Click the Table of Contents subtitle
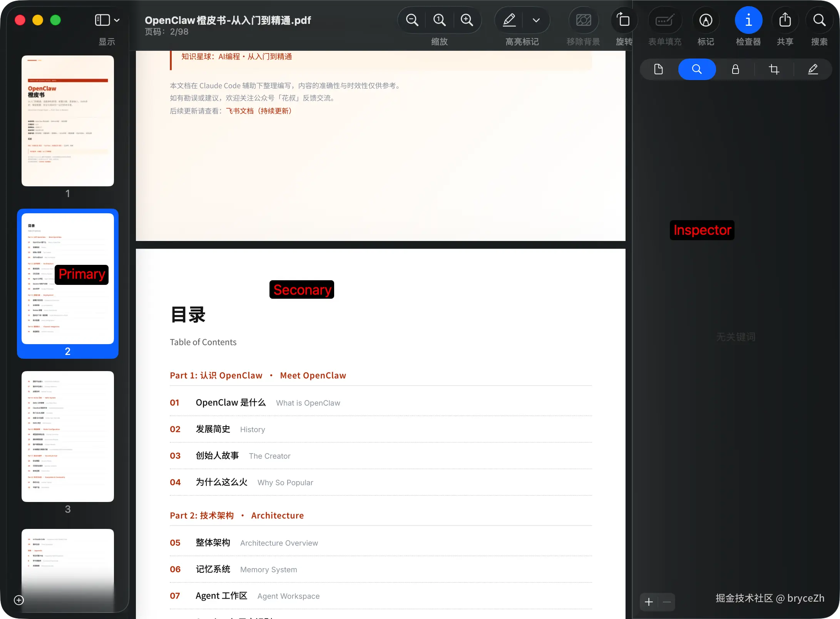 point(203,342)
